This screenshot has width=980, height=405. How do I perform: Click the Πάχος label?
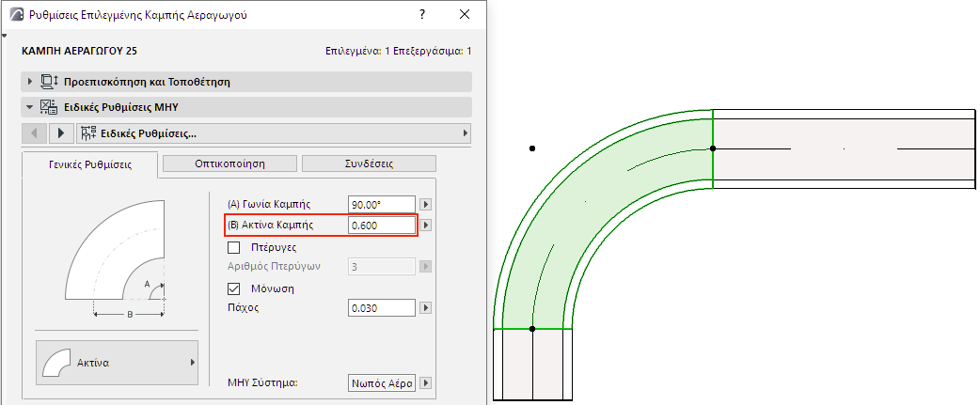point(244,307)
